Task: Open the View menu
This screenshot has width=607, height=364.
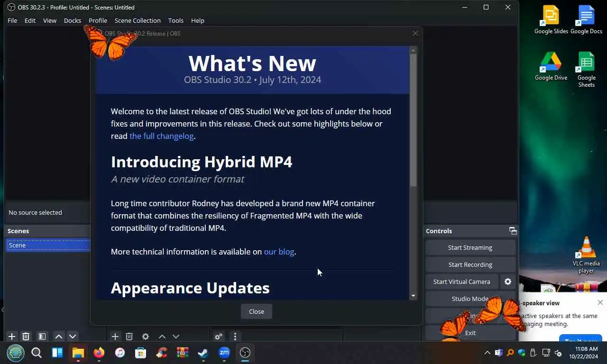Action: click(50, 20)
